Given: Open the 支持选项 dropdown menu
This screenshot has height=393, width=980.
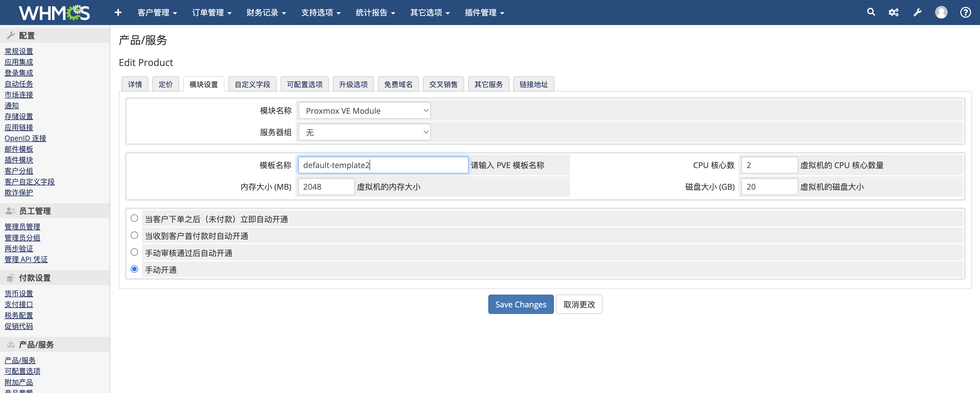Looking at the screenshot, I should point(321,12).
